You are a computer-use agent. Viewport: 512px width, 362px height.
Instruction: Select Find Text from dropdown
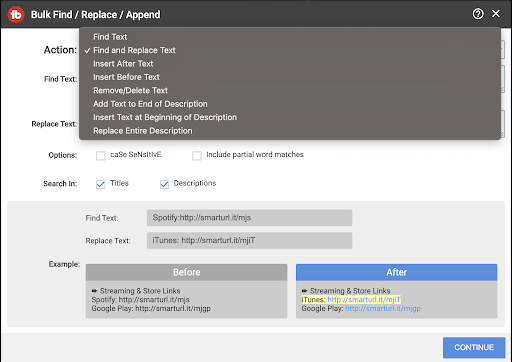110,37
